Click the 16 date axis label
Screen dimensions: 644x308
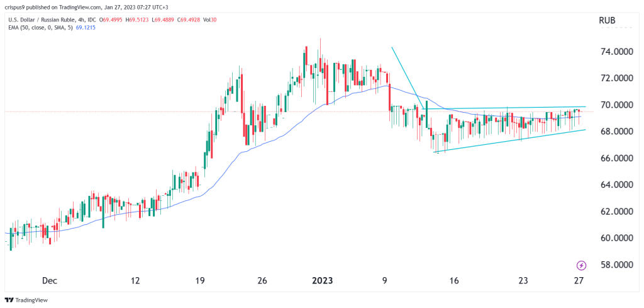pyautogui.click(x=453, y=282)
